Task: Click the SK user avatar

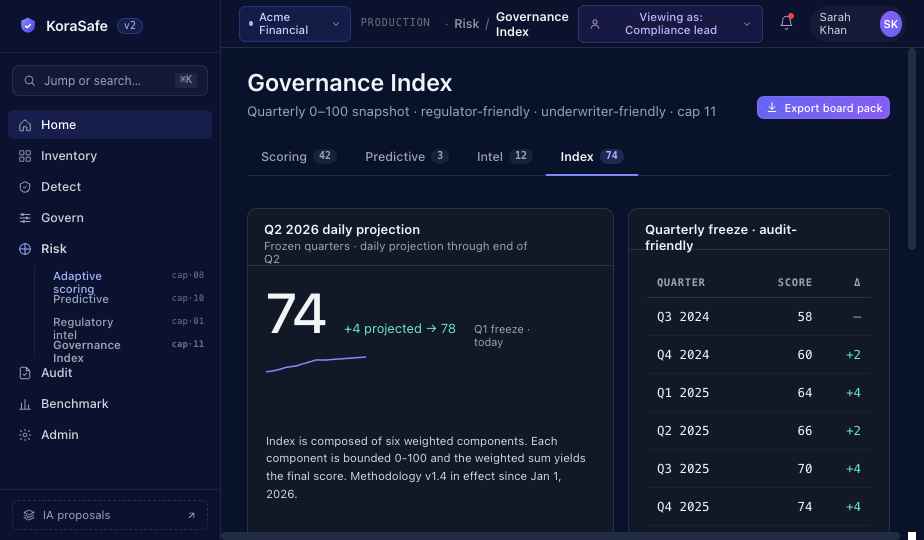Action: (890, 24)
